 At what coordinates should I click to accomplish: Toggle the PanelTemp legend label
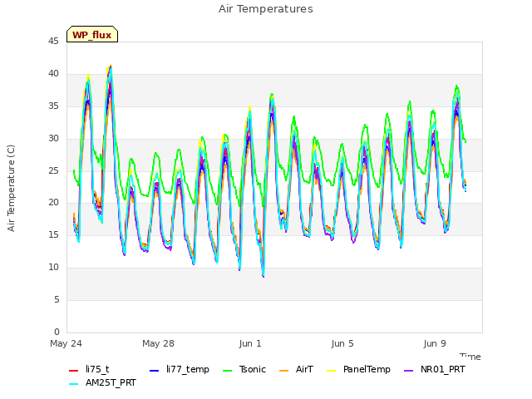coord(367,369)
